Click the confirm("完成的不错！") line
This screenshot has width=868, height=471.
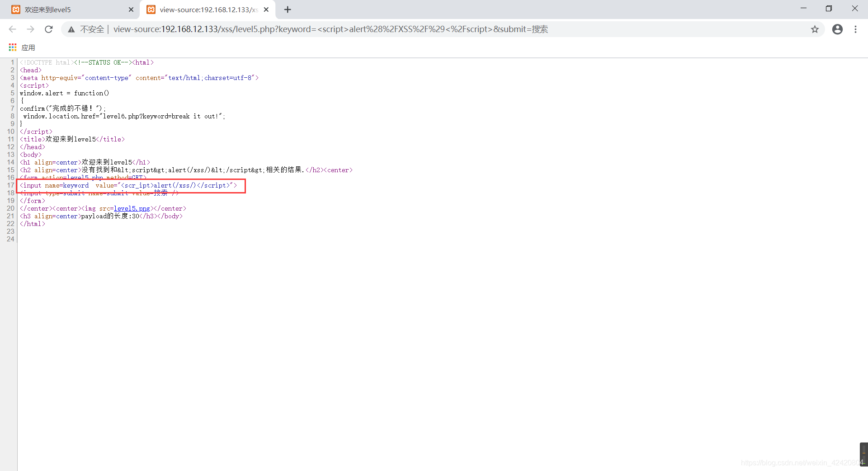point(63,108)
